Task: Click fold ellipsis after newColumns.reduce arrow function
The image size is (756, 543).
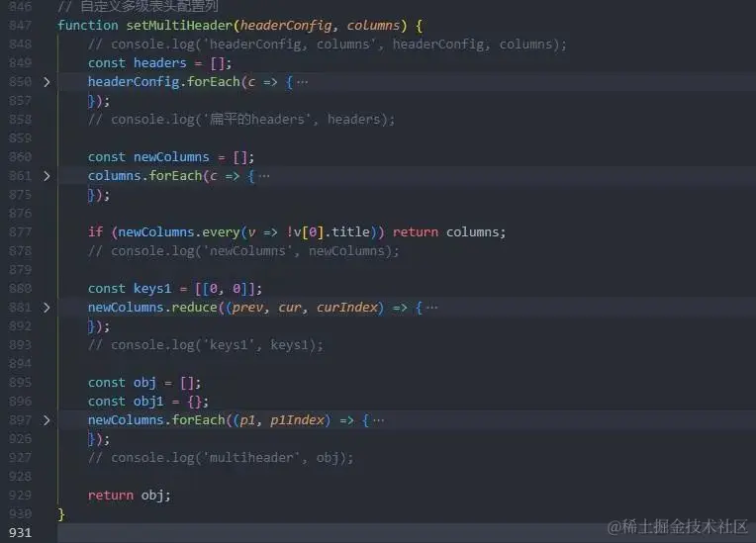Action: click(432, 308)
